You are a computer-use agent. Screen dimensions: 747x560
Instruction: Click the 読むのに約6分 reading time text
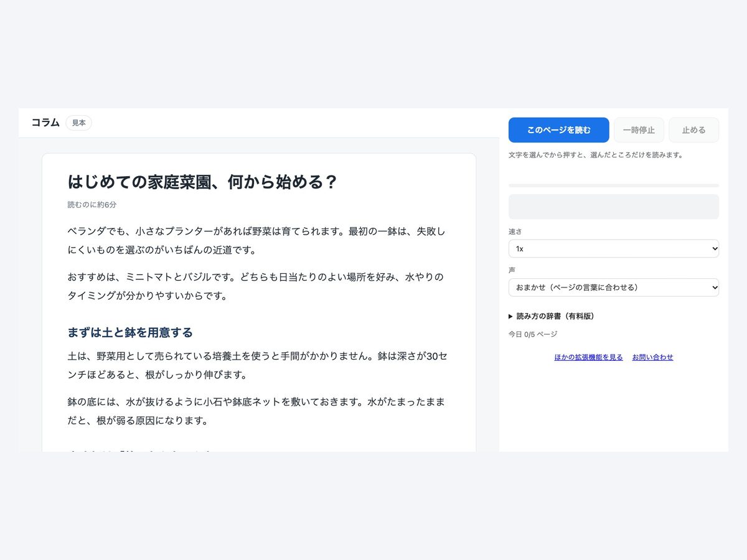click(x=92, y=205)
